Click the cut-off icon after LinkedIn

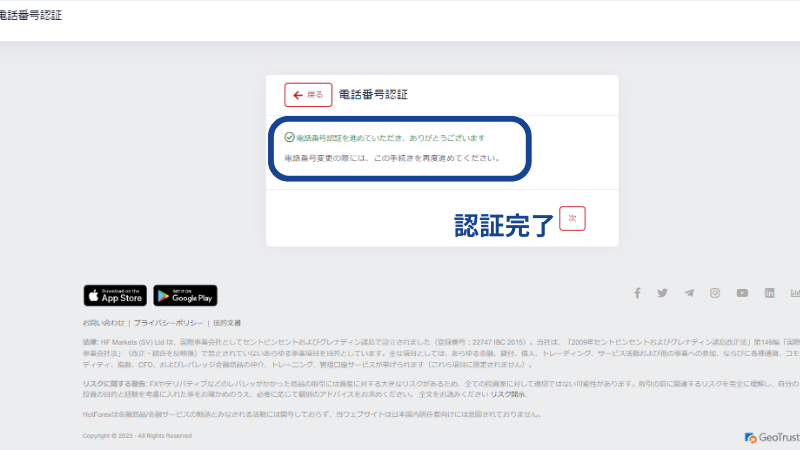tap(794, 293)
